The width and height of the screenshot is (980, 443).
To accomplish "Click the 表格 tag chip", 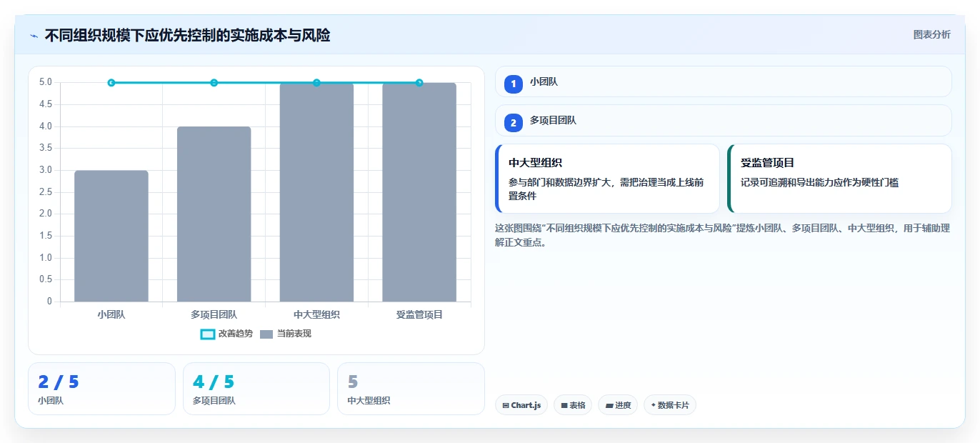I will [572, 405].
